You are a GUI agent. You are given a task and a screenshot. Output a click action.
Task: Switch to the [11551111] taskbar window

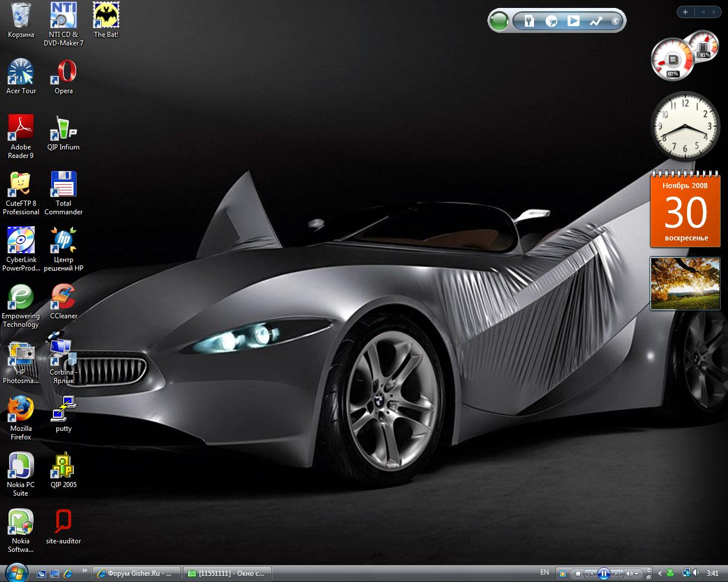pyautogui.click(x=227, y=573)
